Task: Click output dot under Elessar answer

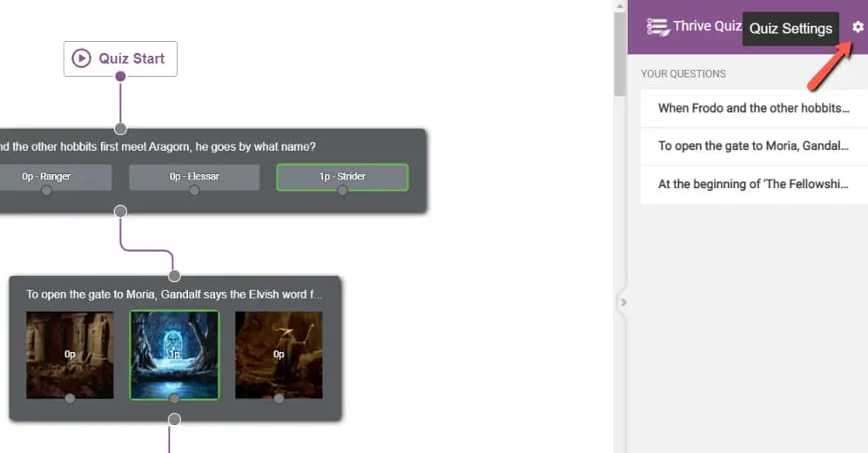Action: coord(194,191)
